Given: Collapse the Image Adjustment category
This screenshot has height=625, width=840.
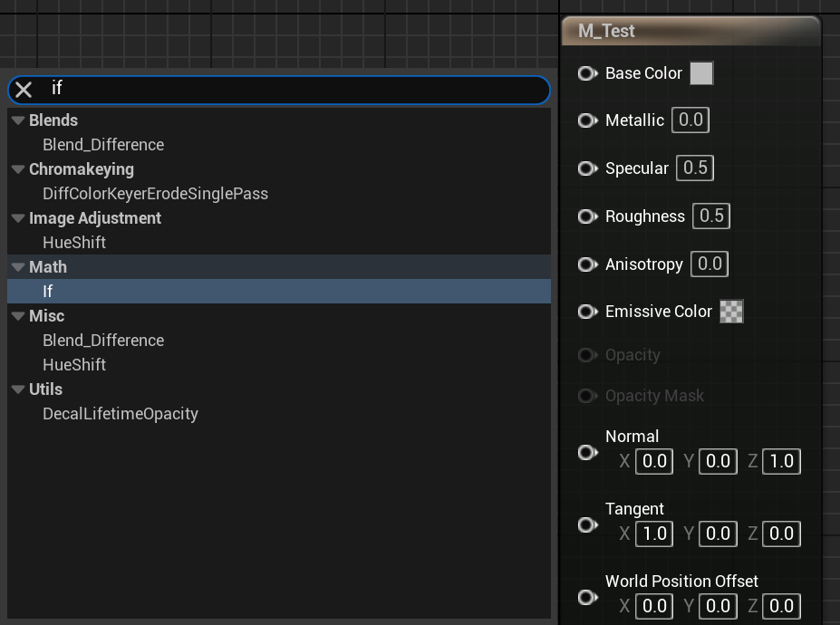Looking at the screenshot, I should pyautogui.click(x=18, y=218).
